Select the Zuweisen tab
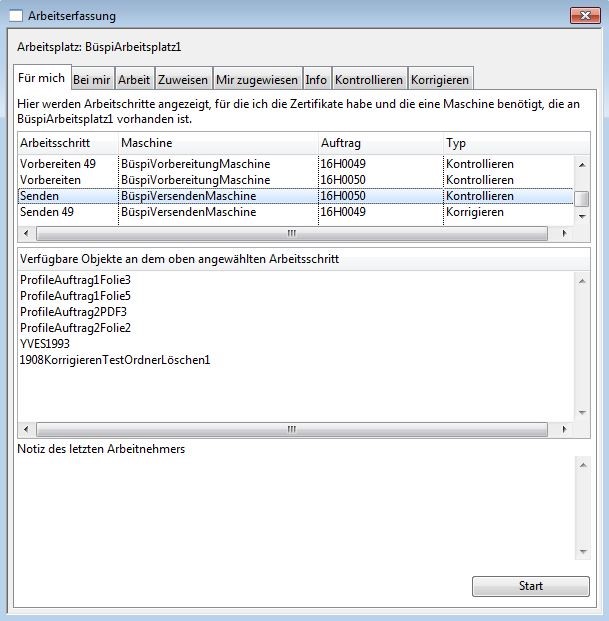This screenshot has height=621, width=609. pos(182,80)
